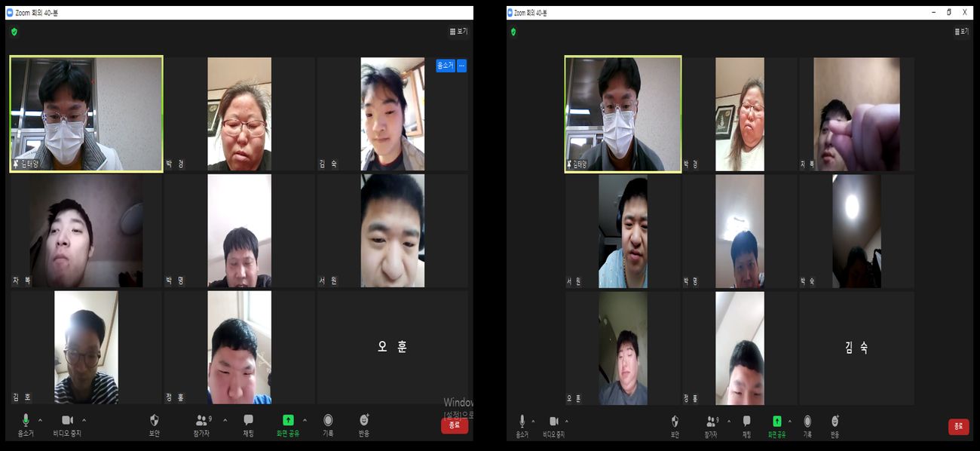Click encryption shield icon in left window

click(x=14, y=32)
